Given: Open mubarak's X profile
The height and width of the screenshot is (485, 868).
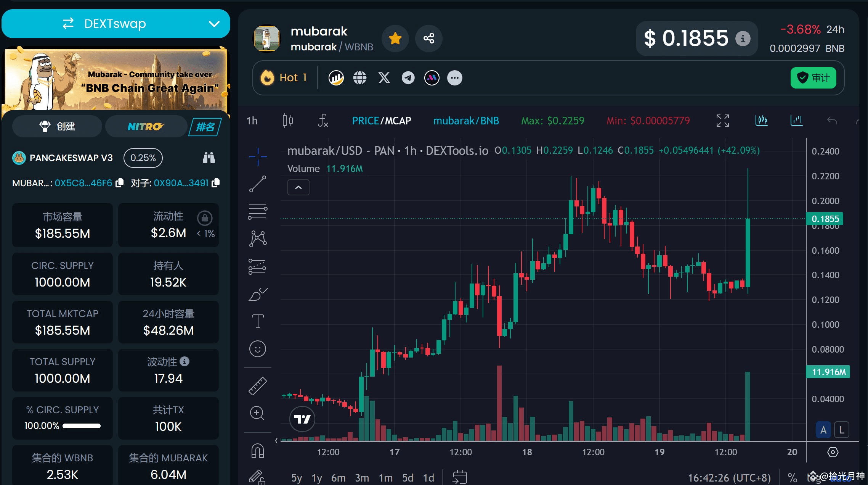Looking at the screenshot, I should point(384,77).
